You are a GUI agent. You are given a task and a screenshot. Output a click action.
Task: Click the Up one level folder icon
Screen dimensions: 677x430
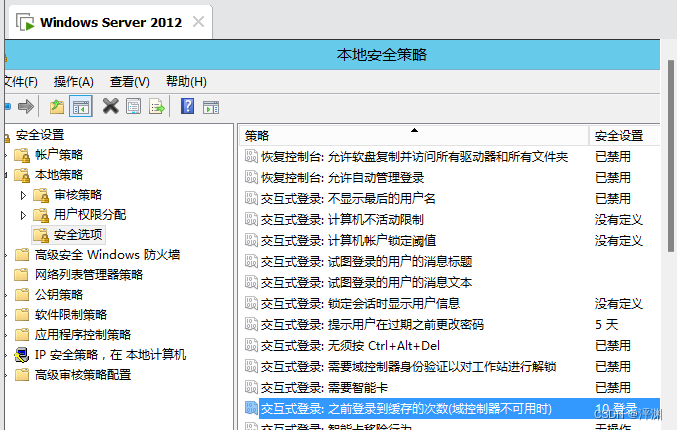pos(57,106)
